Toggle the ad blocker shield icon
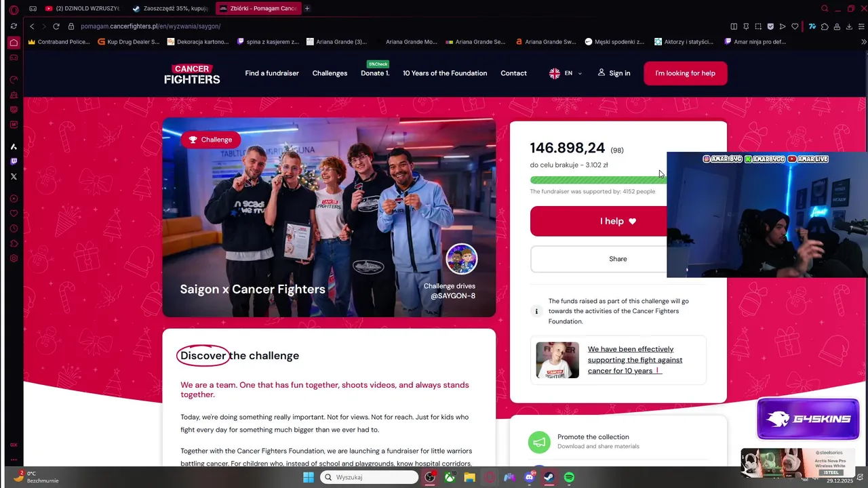Viewport: 868px width, 488px height. [770, 26]
